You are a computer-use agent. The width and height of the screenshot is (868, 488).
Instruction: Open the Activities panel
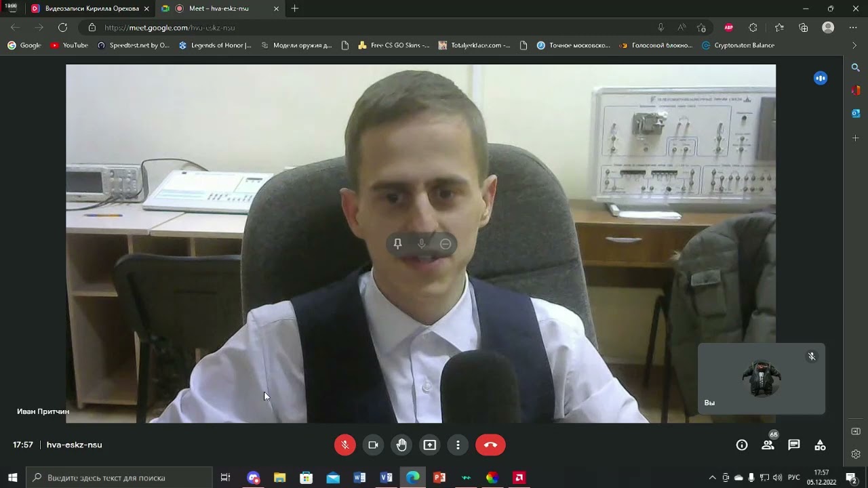(x=820, y=445)
